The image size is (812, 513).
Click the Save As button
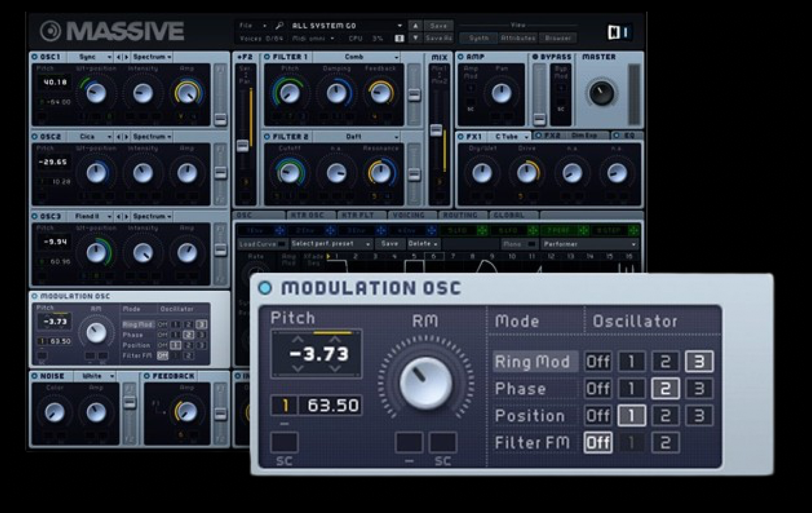pos(439,38)
